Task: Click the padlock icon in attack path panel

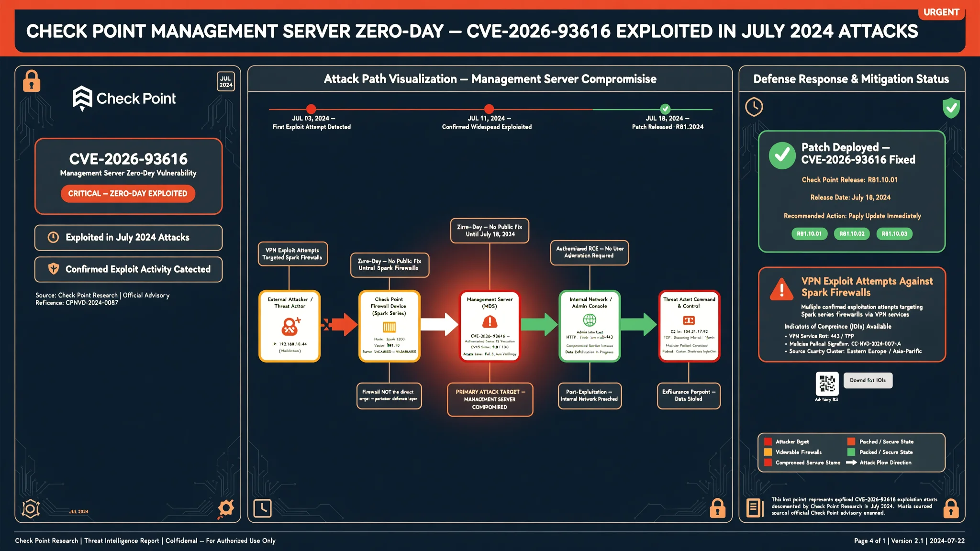Action: 717,508
